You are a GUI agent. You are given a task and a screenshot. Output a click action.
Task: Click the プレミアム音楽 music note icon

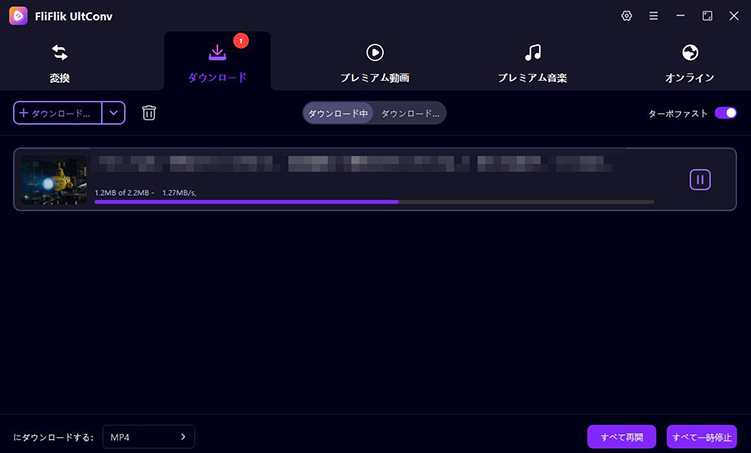point(533,53)
